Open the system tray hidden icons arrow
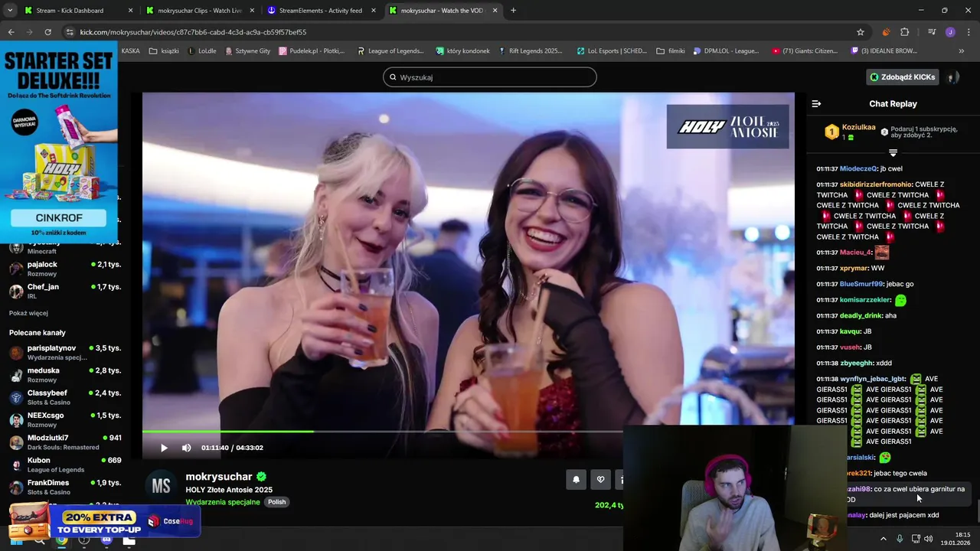Image resolution: width=980 pixels, height=551 pixels. coord(883,539)
